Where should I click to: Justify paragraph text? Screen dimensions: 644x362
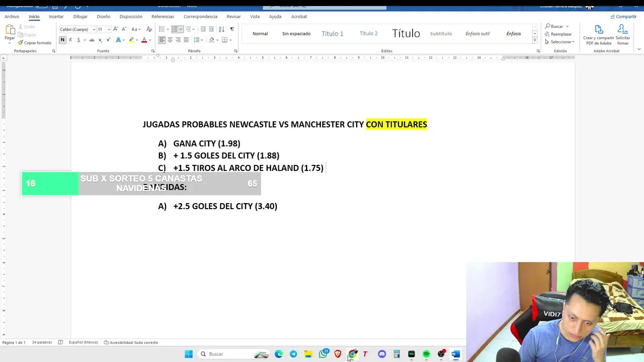pyautogui.click(x=186, y=40)
